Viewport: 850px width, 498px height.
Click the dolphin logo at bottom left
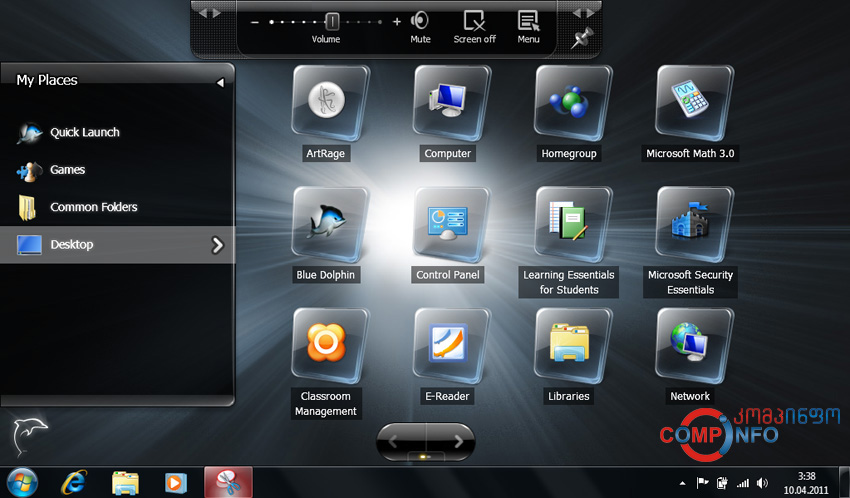click(30, 436)
